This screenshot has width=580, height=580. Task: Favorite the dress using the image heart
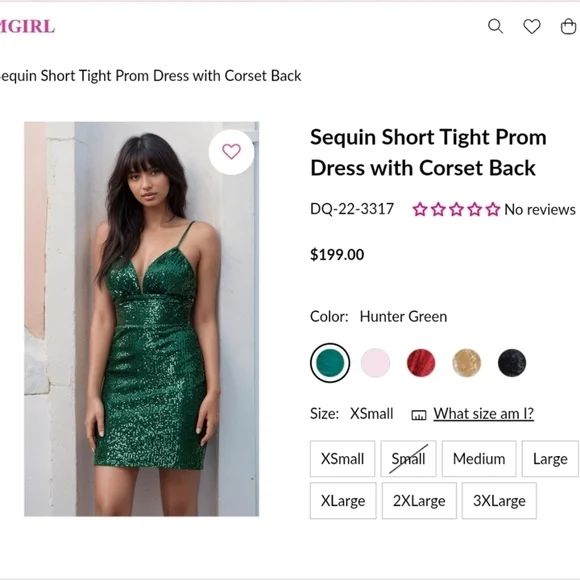pyautogui.click(x=231, y=152)
